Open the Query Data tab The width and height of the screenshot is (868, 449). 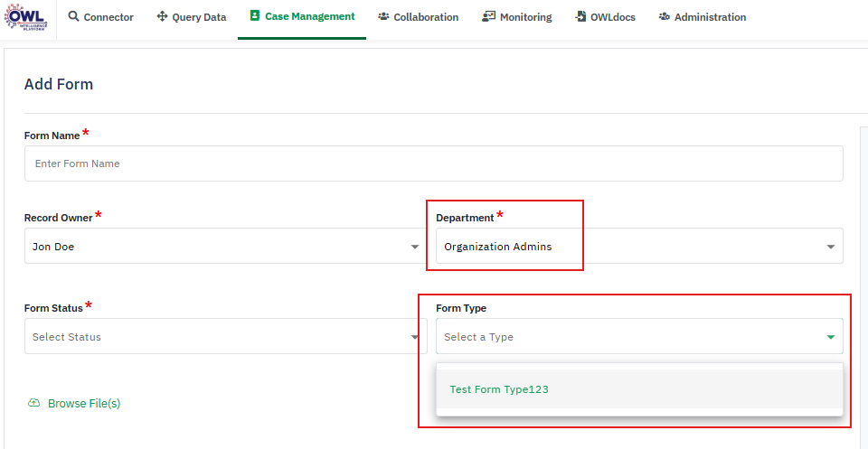pos(199,17)
